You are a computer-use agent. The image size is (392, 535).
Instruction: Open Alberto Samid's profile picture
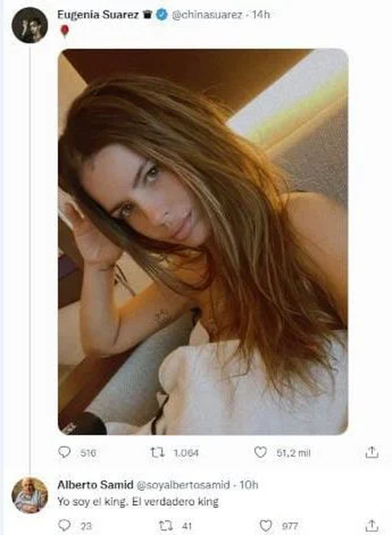30,495
